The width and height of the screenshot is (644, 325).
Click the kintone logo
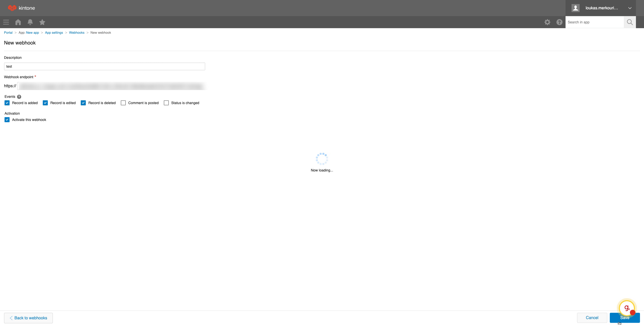pyautogui.click(x=21, y=8)
